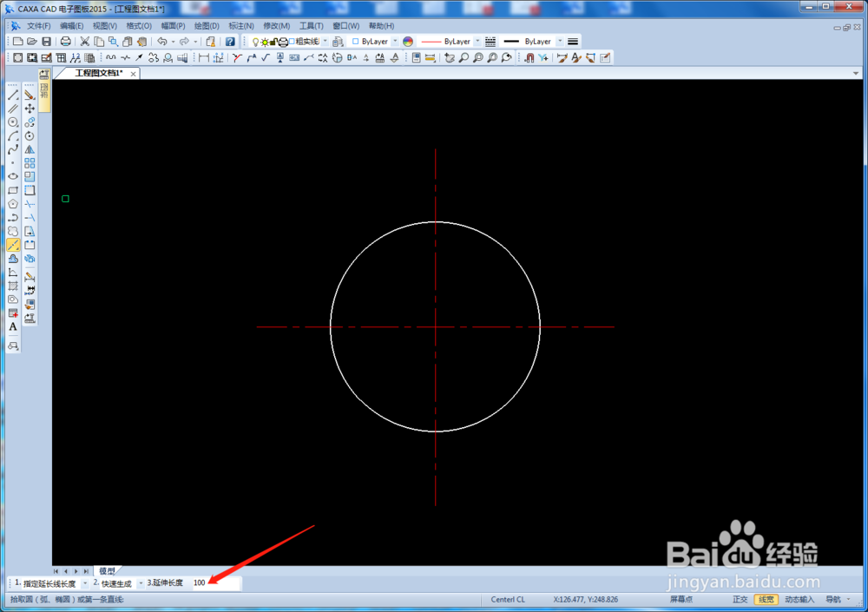Image resolution: width=868 pixels, height=612 pixels.
Task: Click the linear dimension tool icon
Action: tap(204, 57)
